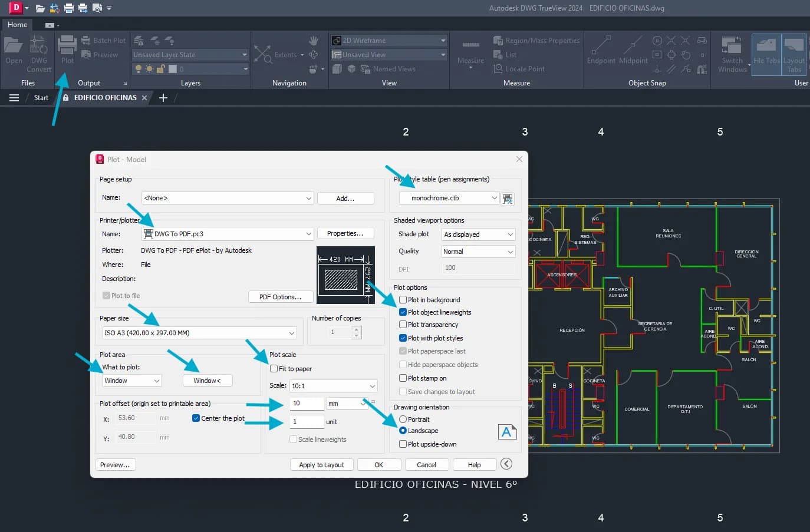810x532 pixels.
Task: Click Locate Point in Measure panel
Action: 519,69
